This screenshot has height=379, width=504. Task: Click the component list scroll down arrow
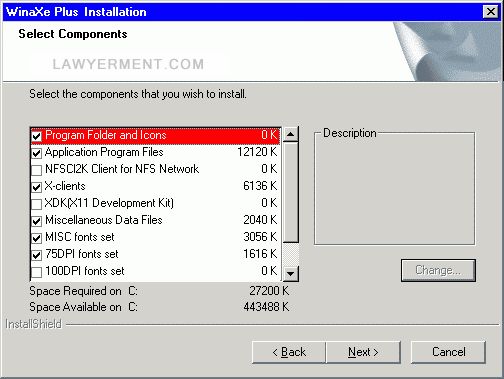pyautogui.click(x=291, y=274)
